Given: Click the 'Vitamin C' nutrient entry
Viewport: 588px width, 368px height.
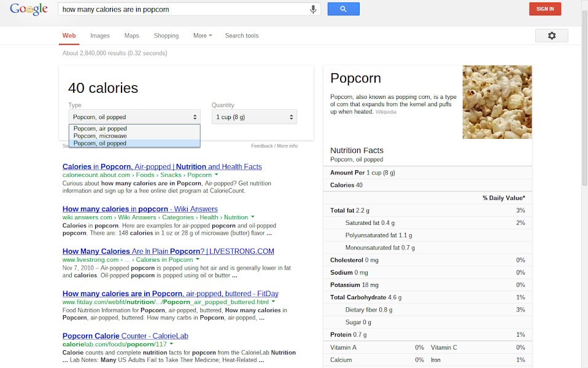Looking at the screenshot, I should pos(444,347).
